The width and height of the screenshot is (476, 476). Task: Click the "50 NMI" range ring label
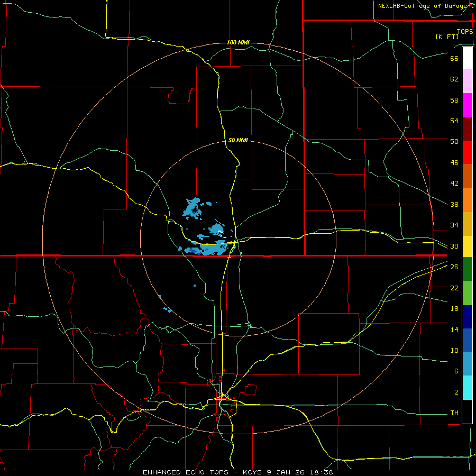pyautogui.click(x=238, y=140)
